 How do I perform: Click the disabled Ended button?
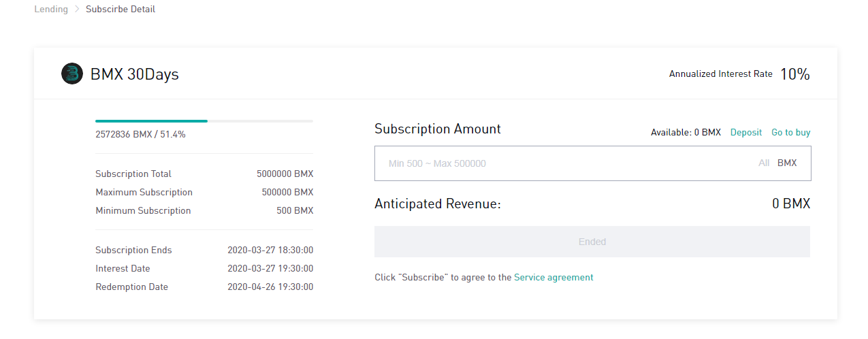[x=592, y=242]
